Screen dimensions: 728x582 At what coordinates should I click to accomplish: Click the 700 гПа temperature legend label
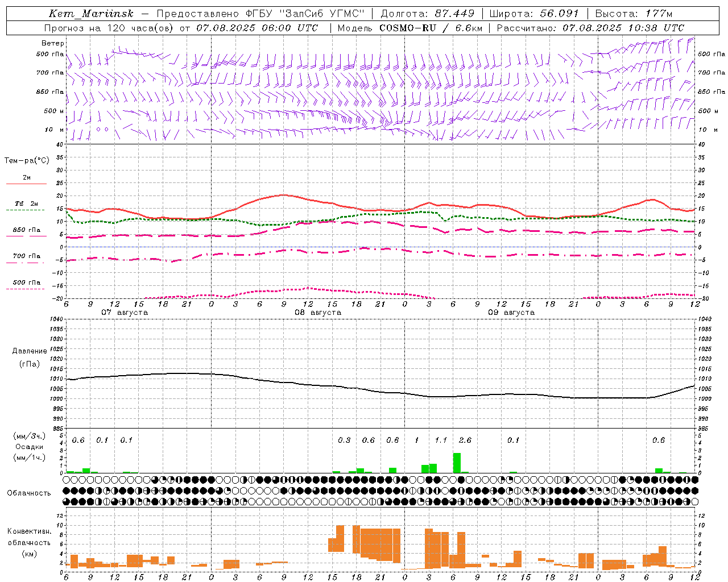click(x=27, y=256)
